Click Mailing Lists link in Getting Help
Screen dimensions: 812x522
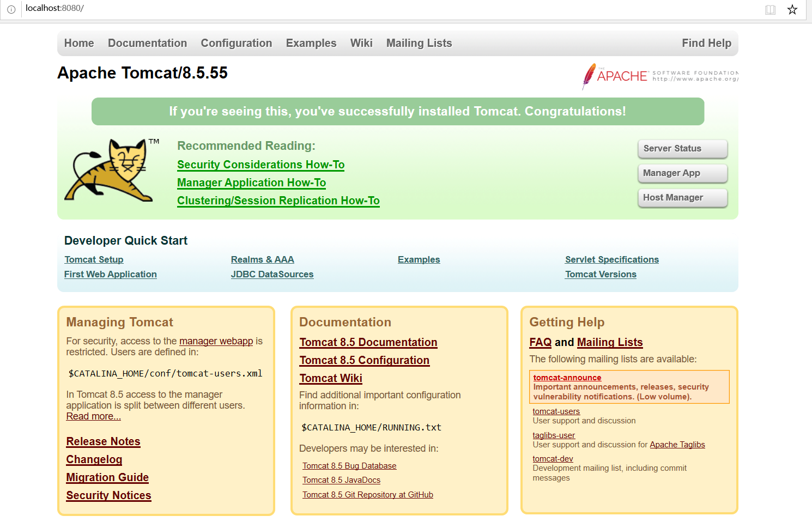[x=610, y=342]
